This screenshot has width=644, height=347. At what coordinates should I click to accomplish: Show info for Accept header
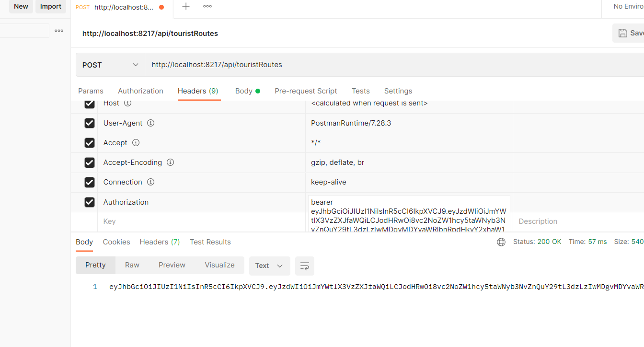[136, 143]
